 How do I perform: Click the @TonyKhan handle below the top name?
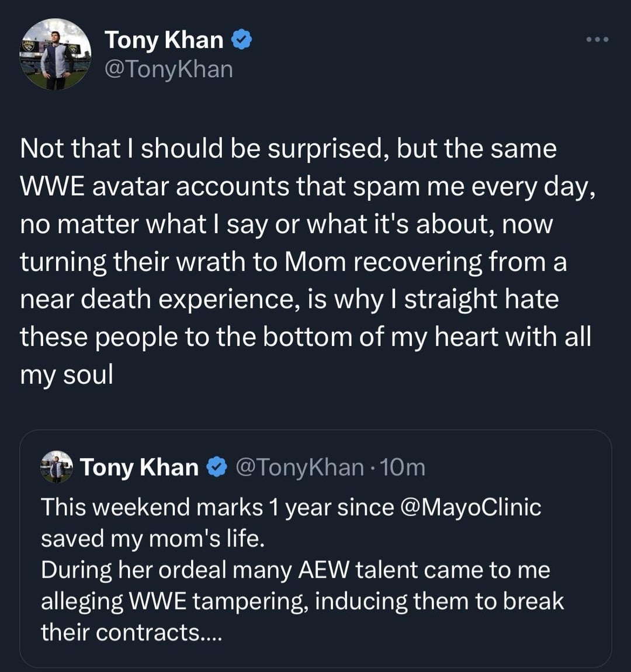tap(169, 69)
